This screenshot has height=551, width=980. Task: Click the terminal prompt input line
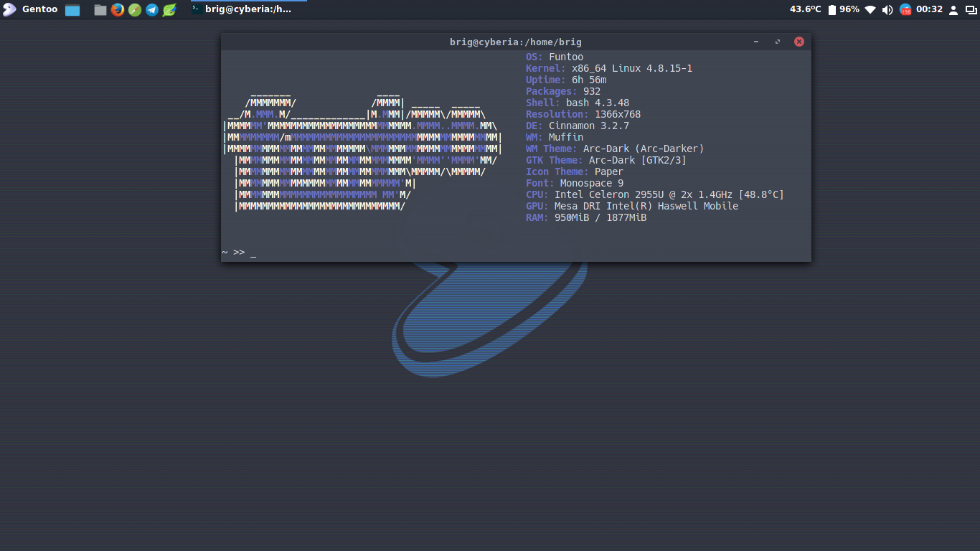pyautogui.click(x=359, y=253)
